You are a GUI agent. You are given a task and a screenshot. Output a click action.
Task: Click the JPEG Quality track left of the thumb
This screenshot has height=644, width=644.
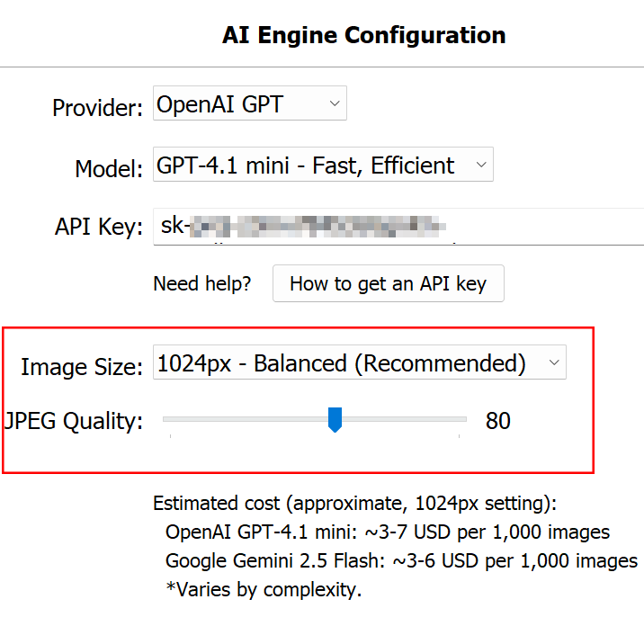(x=243, y=419)
